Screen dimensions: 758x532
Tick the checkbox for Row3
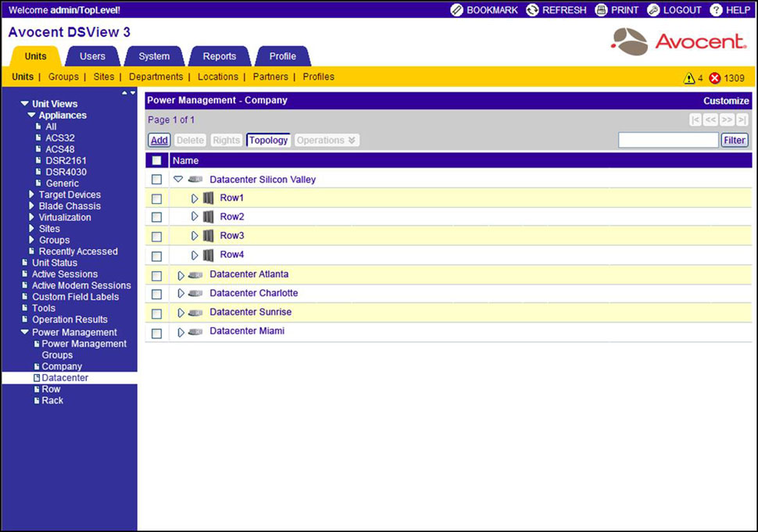coord(157,237)
